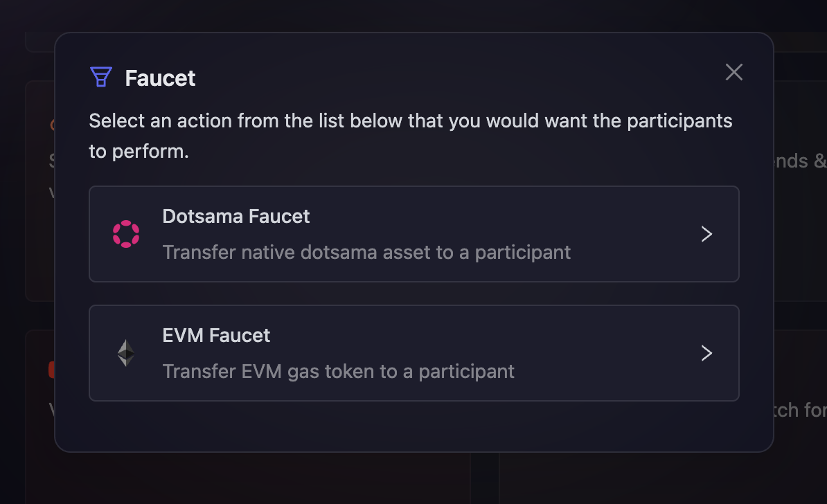This screenshot has height=504, width=827.
Task: Click the Faucet dialog title
Action: coord(159,78)
